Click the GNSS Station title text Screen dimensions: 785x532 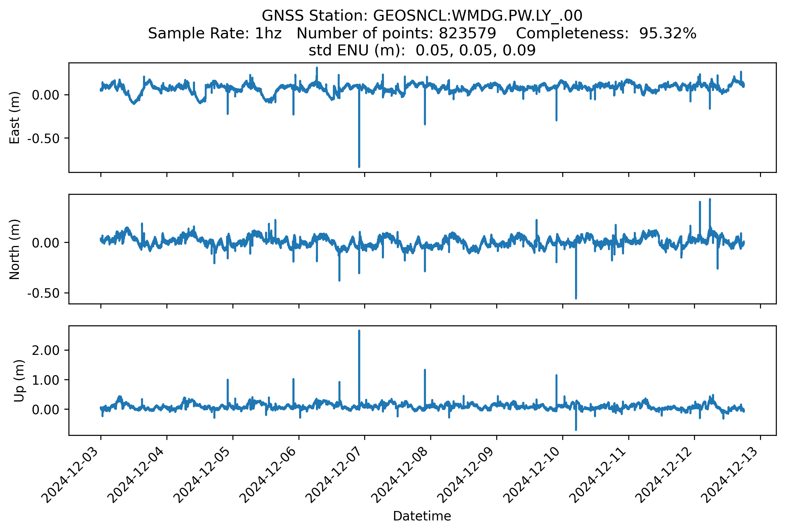[x=422, y=16]
